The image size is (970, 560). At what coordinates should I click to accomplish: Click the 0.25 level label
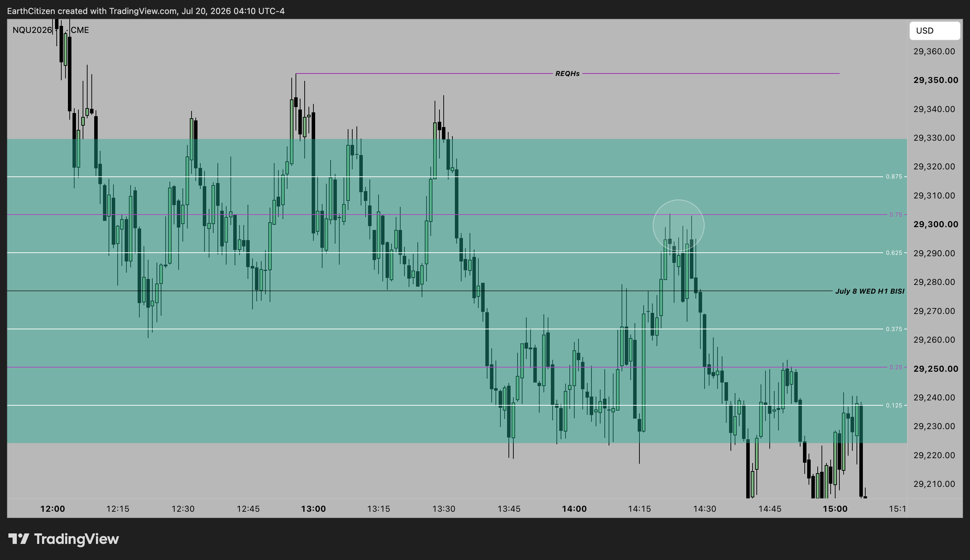click(895, 367)
